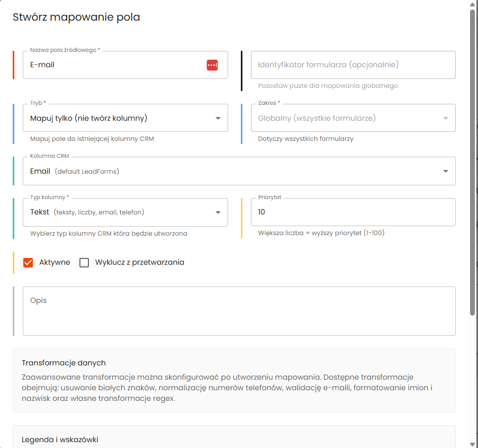The height and width of the screenshot is (448, 478).
Task: Click the arrow icon in Kolumna CRM field
Action: [x=446, y=171]
